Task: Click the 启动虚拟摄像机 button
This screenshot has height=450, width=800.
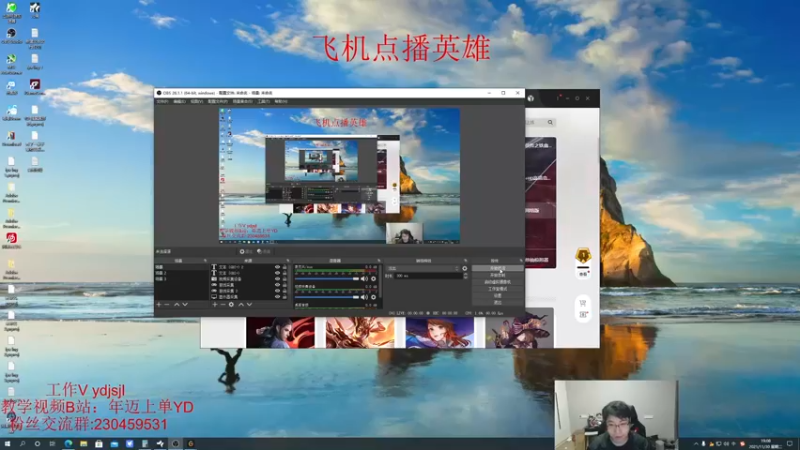Action: click(x=497, y=282)
